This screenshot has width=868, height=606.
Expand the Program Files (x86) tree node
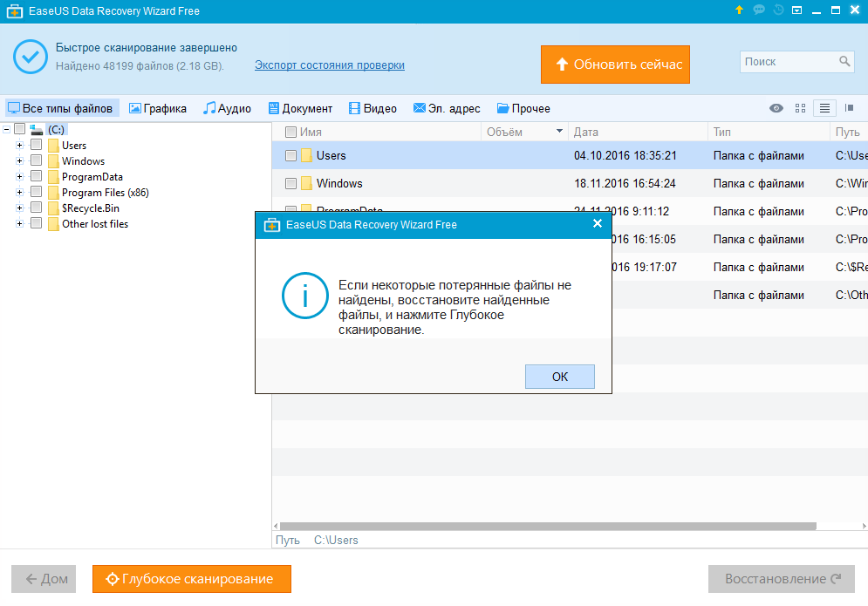pyautogui.click(x=19, y=193)
